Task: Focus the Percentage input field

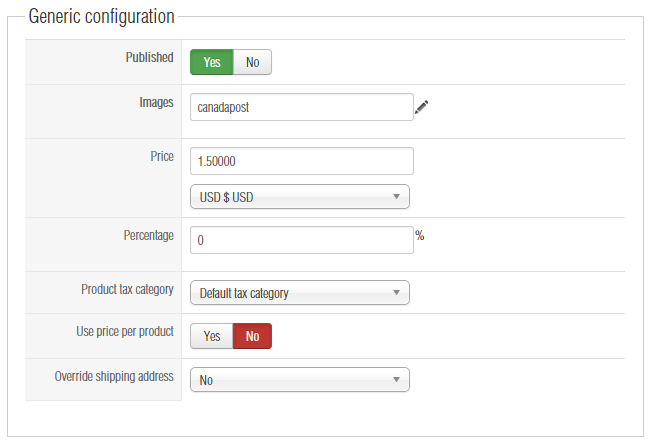Action: pyautogui.click(x=301, y=241)
